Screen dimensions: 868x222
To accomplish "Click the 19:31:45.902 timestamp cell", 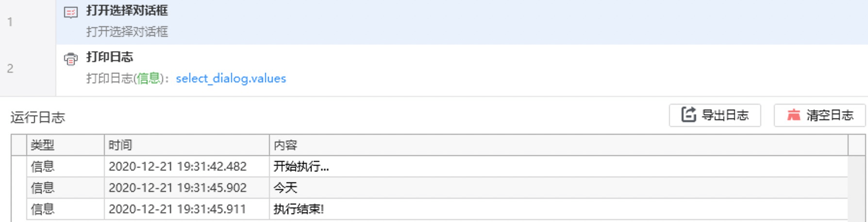I will click(x=178, y=188).
